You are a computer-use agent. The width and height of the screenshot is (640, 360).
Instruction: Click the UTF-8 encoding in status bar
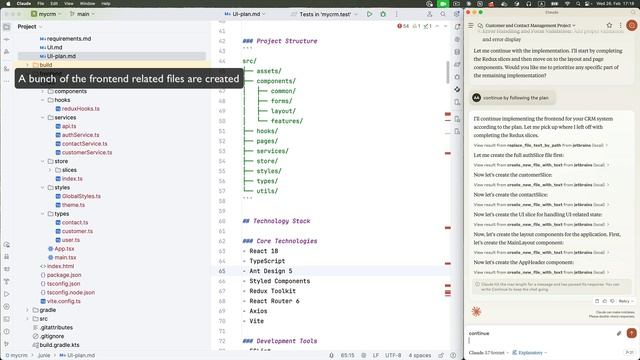(x=393, y=356)
